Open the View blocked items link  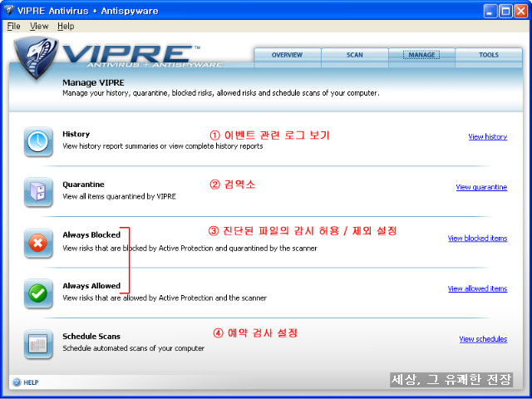[x=477, y=239]
